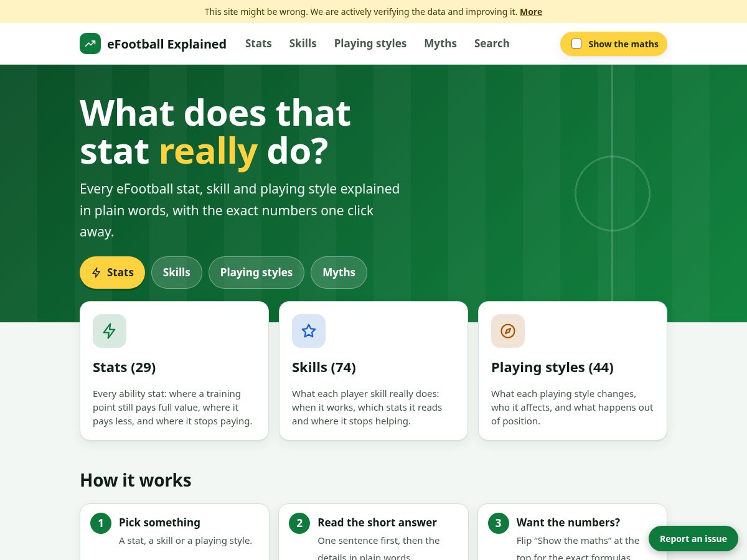Screen dimensions: 747x560
Task: Follow the More link in the banner
Action: pos(531,12)
